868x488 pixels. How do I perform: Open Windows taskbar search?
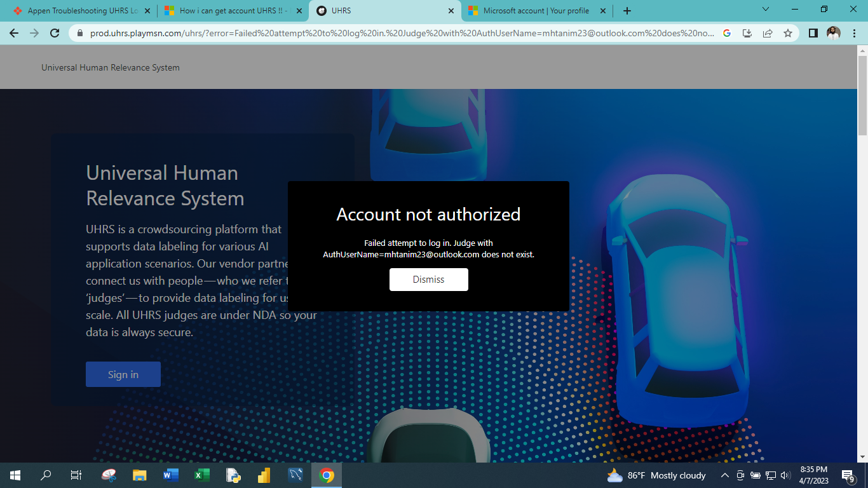coord(46,475)
